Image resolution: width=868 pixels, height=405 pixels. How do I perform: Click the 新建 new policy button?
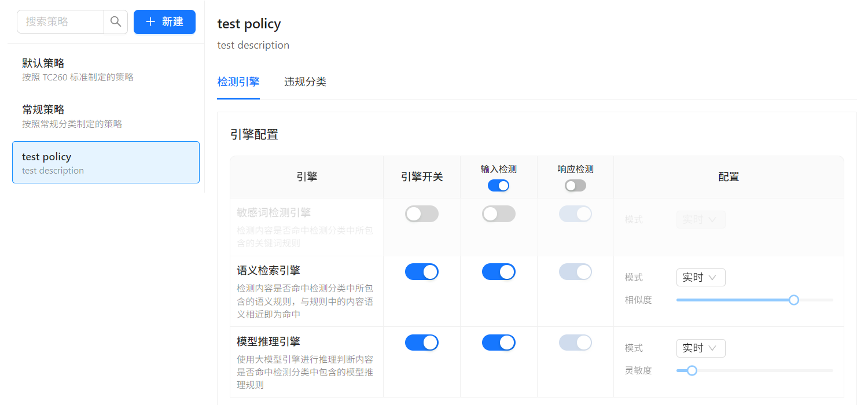click(x=164, y=22)
